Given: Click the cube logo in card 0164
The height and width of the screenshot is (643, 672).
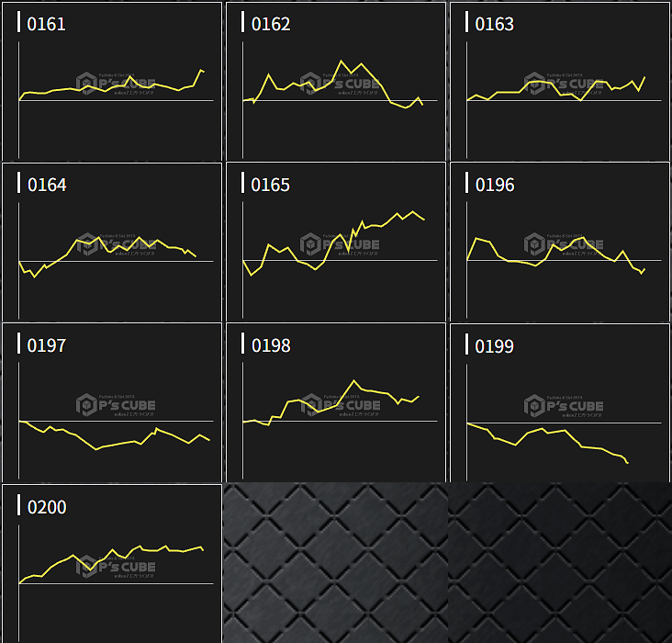Looking at the screenshot, I should [87, 244].
